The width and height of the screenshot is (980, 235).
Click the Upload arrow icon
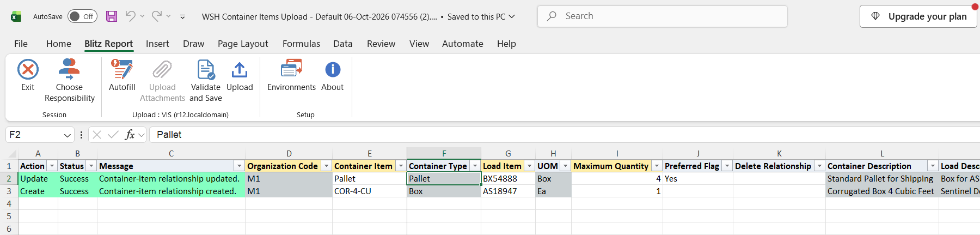tap(240, 70)
